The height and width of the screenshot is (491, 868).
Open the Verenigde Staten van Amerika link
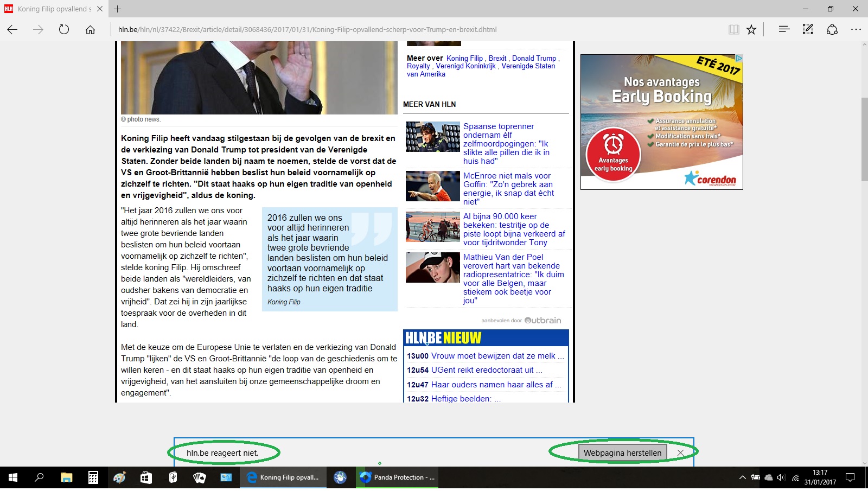coord(481,70)
